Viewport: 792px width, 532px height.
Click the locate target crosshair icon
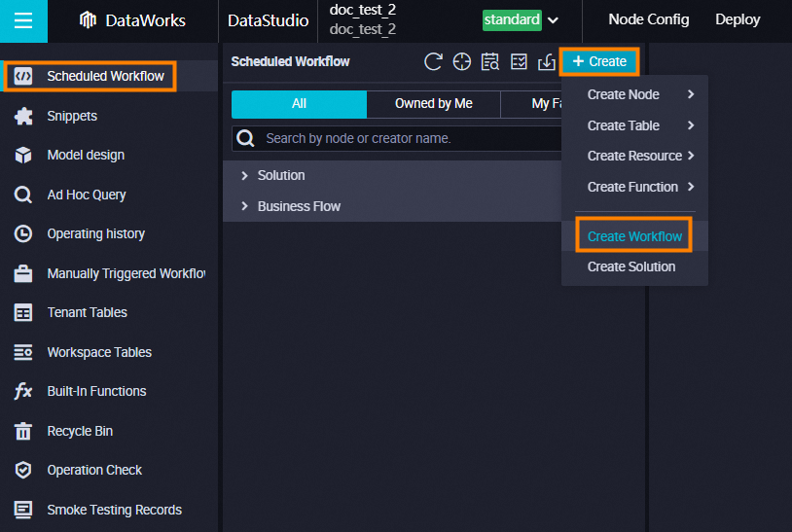click(x=461, y=61)
